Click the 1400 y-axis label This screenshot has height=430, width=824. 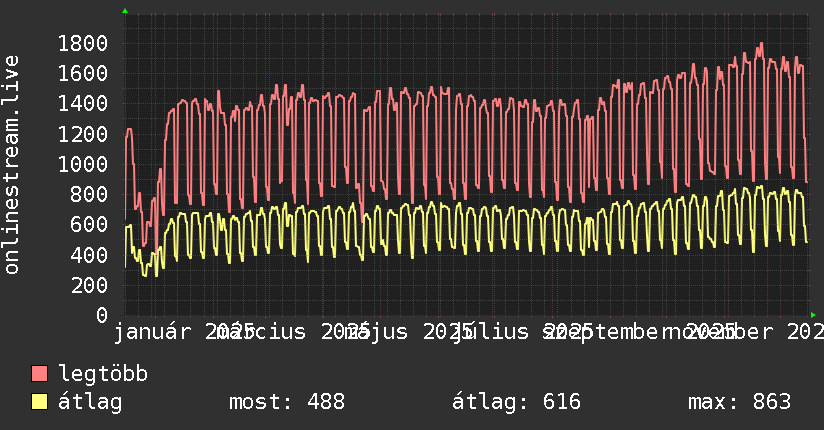[83, 104]
